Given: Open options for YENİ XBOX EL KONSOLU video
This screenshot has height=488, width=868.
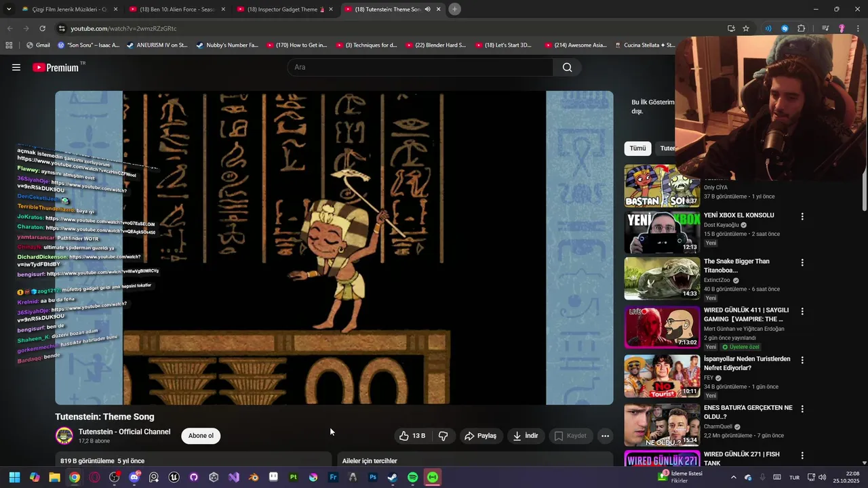Looking at the screenshot, I should point(802,217).
